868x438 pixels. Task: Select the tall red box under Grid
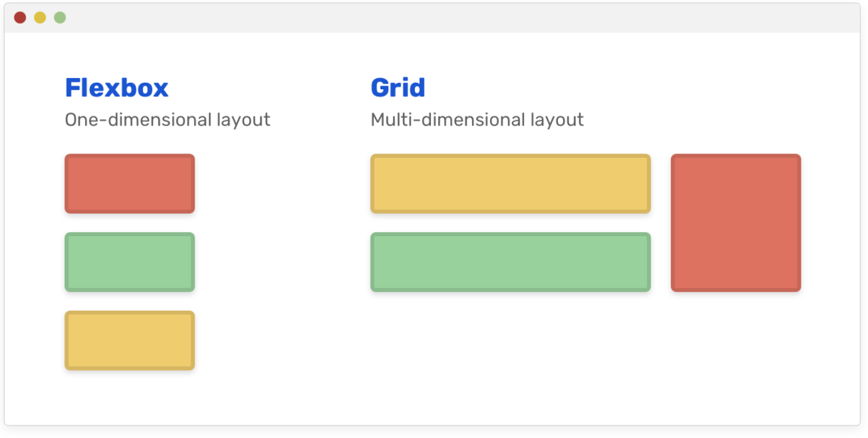[736, 223]
